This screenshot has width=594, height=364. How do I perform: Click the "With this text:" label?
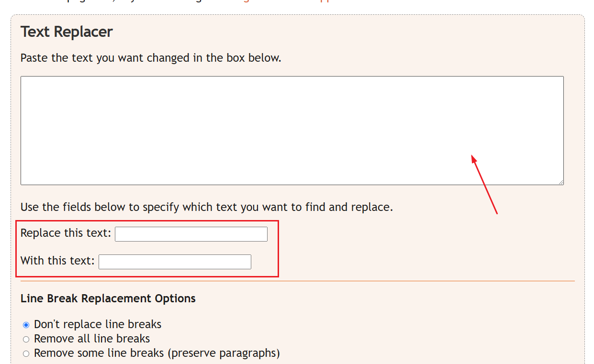(57, 261)
